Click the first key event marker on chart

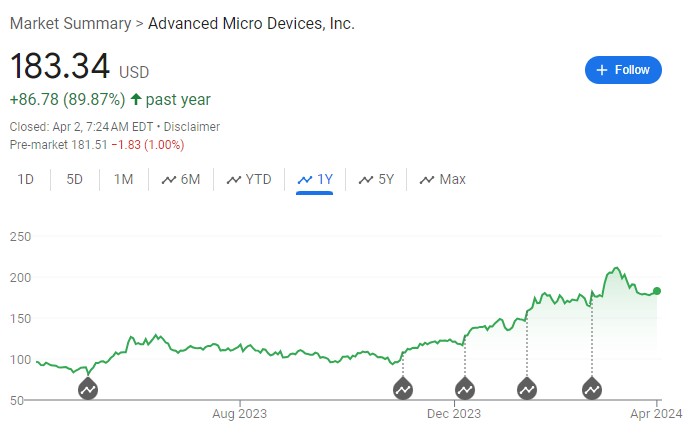(88, 388)
